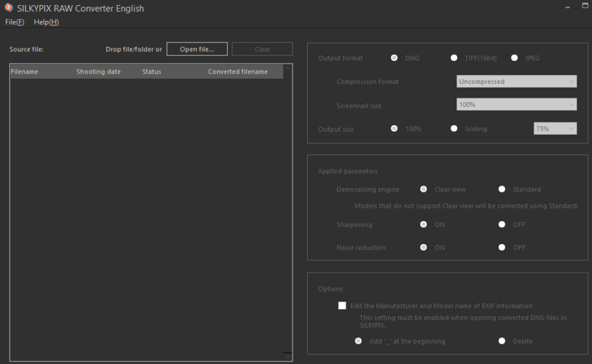Open the Screennail size dropdown
The image size is (592, 364).
point(516,104)
